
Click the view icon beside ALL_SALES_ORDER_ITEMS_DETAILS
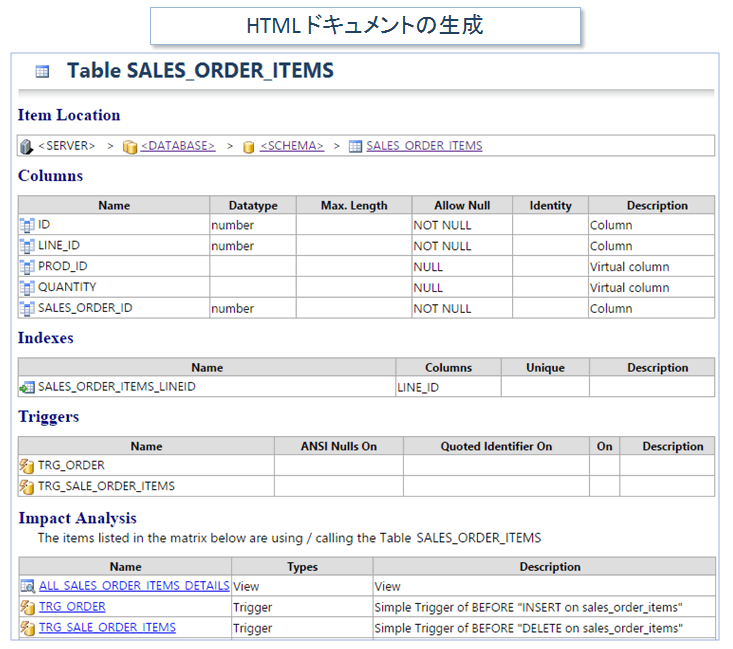(x=27, y=586)
